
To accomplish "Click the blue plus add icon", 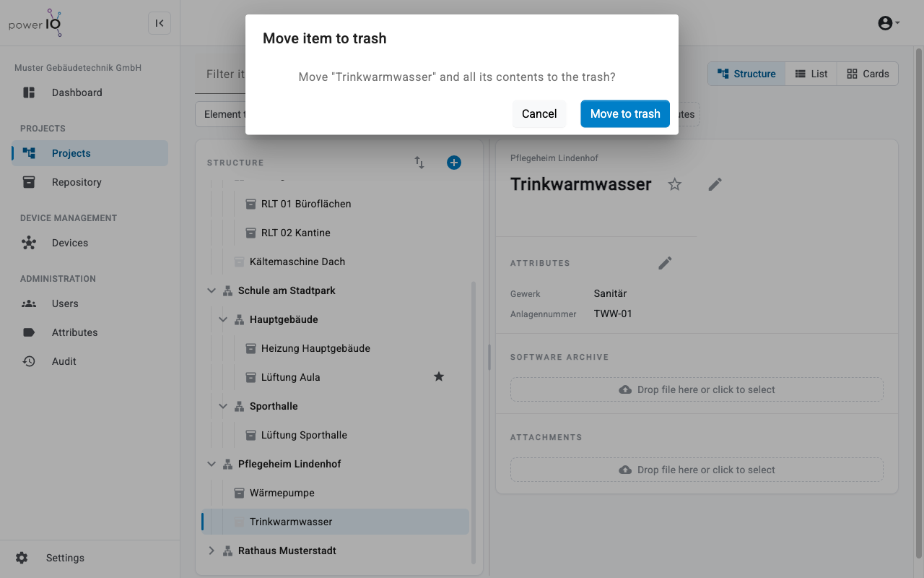I will pyautogui.click(x=454, y=163).
